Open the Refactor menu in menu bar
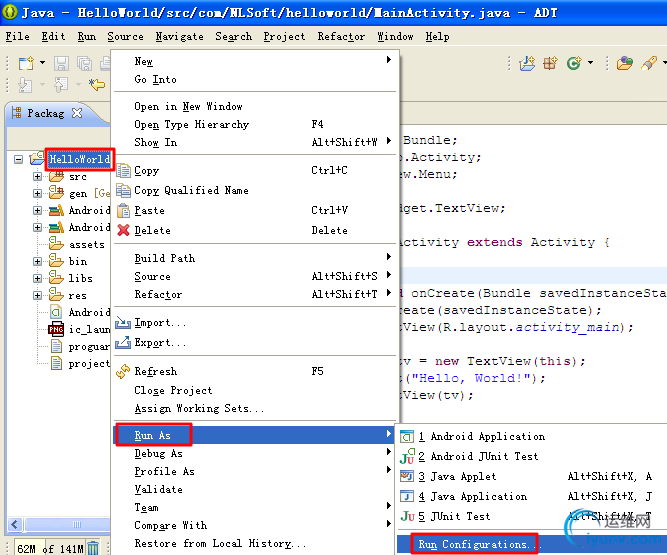The image size is (667, 555). coord(341,37)
